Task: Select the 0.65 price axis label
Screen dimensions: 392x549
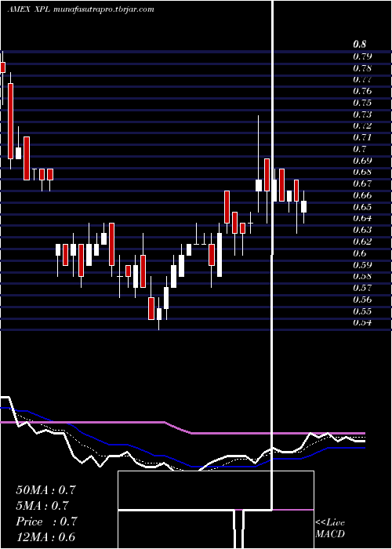Action: (362, 206)
